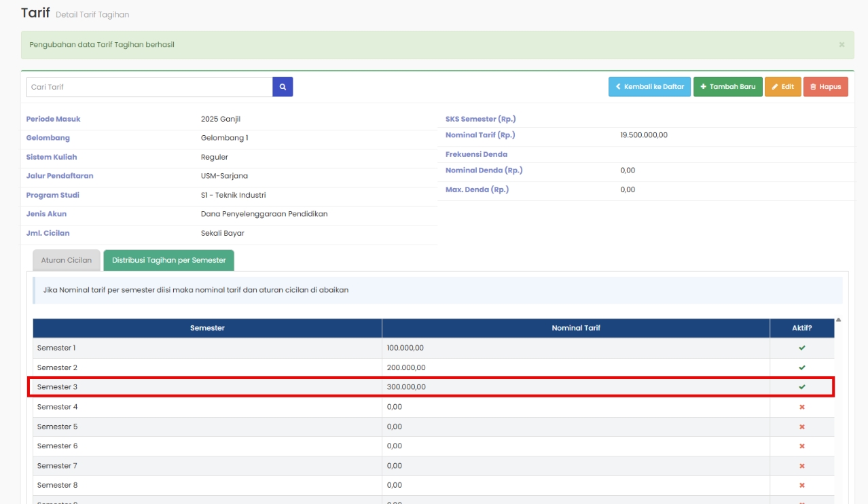Click the Nominal Tarif column header
Image resolution: width=868 pixels, height=504 pixels.
(x=575, y=328)
